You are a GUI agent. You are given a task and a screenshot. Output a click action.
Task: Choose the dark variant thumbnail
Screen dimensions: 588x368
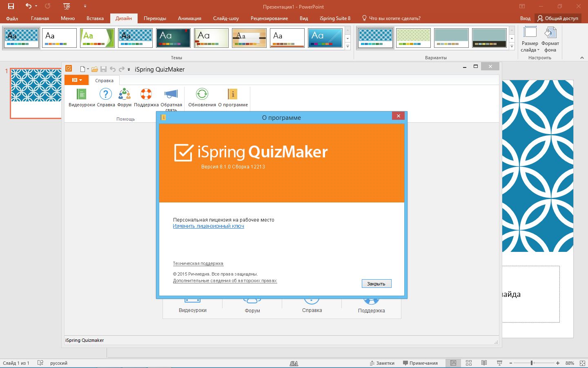(x=489, y=38)
